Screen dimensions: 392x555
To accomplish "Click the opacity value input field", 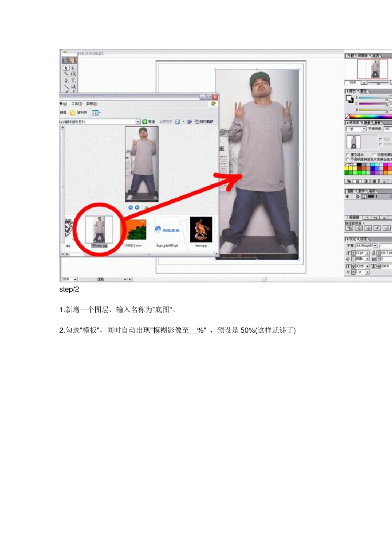I will [x=387, y=129].
